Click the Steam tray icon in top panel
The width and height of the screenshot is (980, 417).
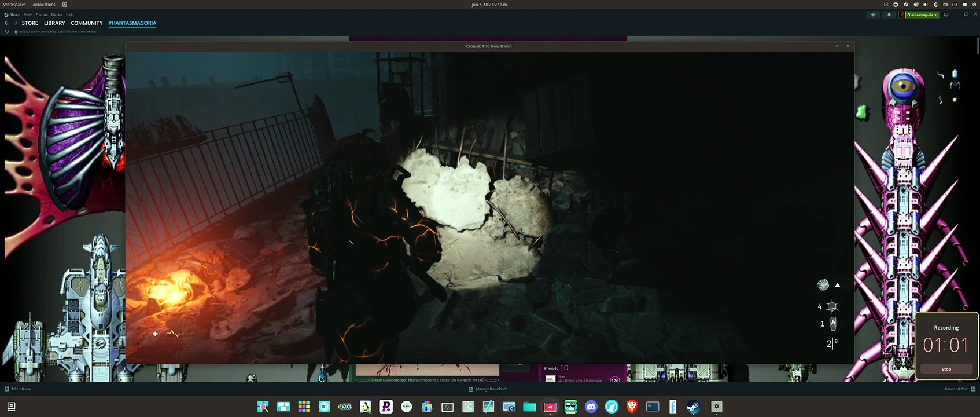pyautogui.click(x=906, y=5)
